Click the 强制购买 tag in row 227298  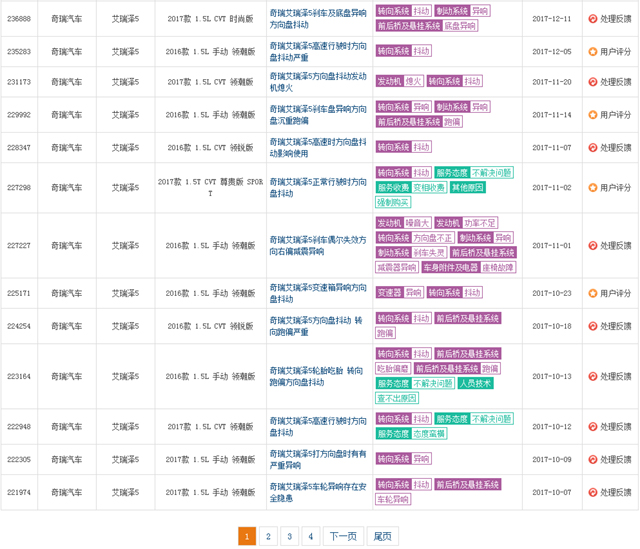393,202
